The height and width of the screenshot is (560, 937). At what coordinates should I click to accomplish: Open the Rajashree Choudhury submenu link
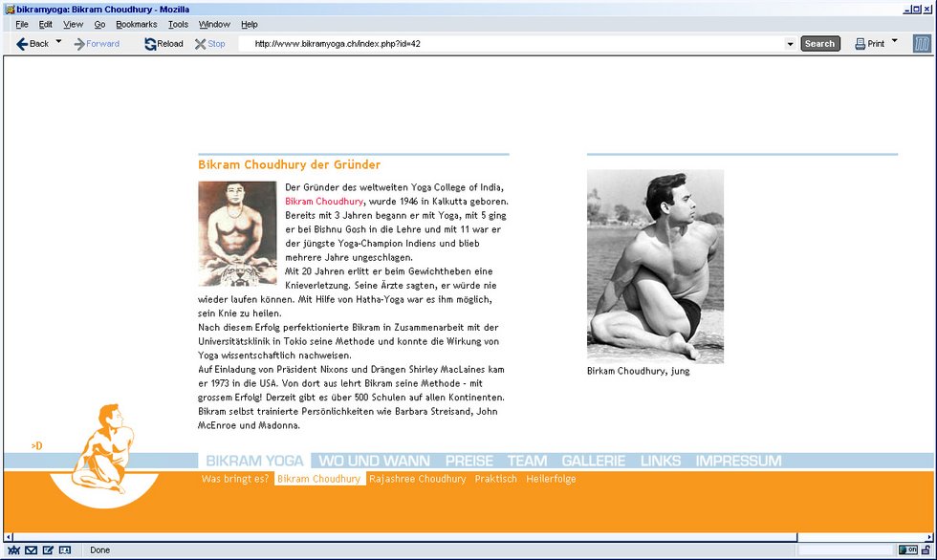pyautogui.click(x=418, y=479)
